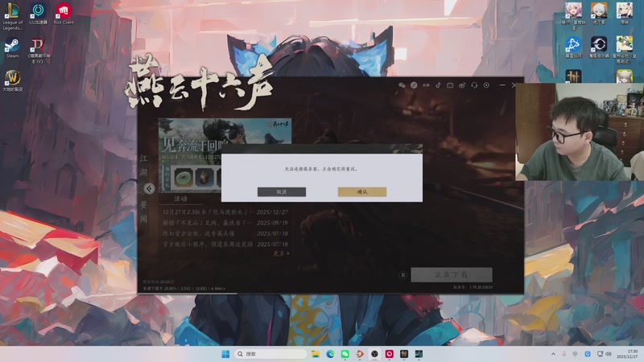The height and width of the screenshot is (362, 644).
Task: Expand the system tray hidden icons chevron
Action: [553, 354]
